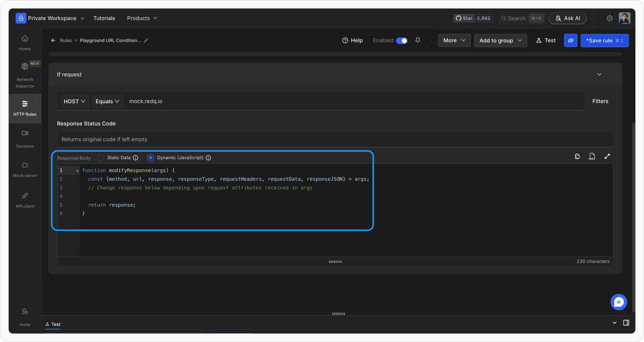Open the Filters link
Screen dimensions: 644x342
point(600,101)
